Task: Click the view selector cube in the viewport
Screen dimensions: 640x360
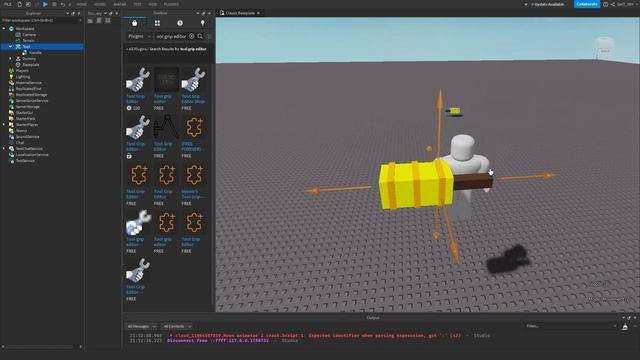Action: (x=604, y=48)
